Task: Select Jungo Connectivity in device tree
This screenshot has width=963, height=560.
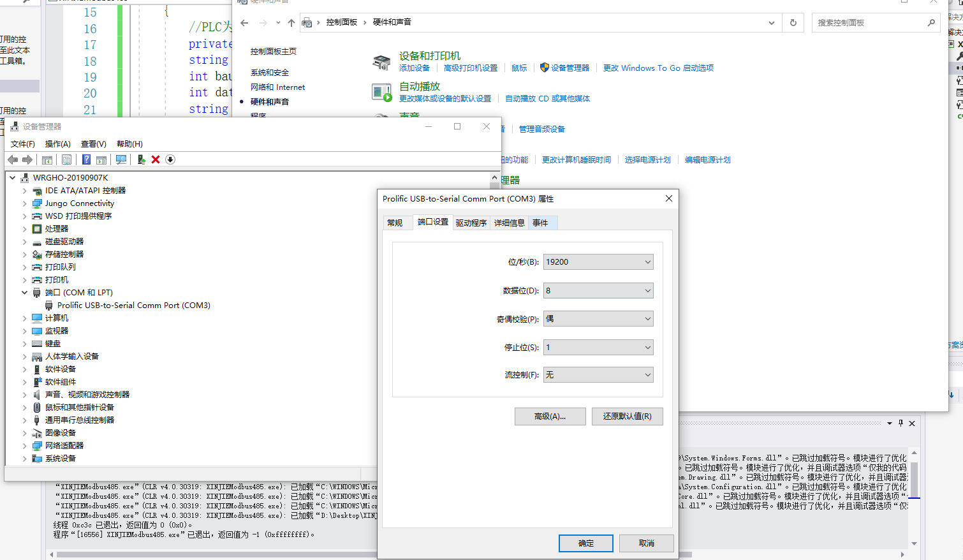Action: pos(80,203)
